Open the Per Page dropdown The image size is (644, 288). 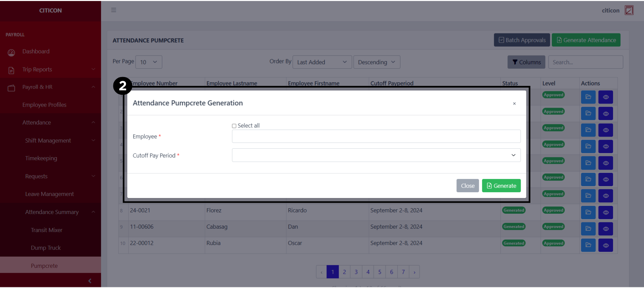[x=149, y=62]
